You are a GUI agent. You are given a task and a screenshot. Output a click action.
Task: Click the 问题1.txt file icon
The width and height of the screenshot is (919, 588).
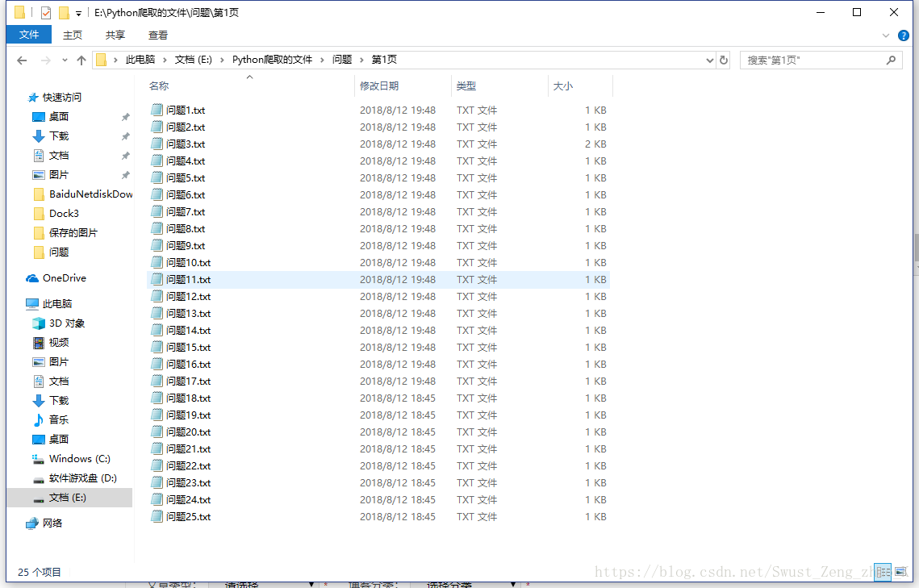pyautogui.click(x=157, y=110)
